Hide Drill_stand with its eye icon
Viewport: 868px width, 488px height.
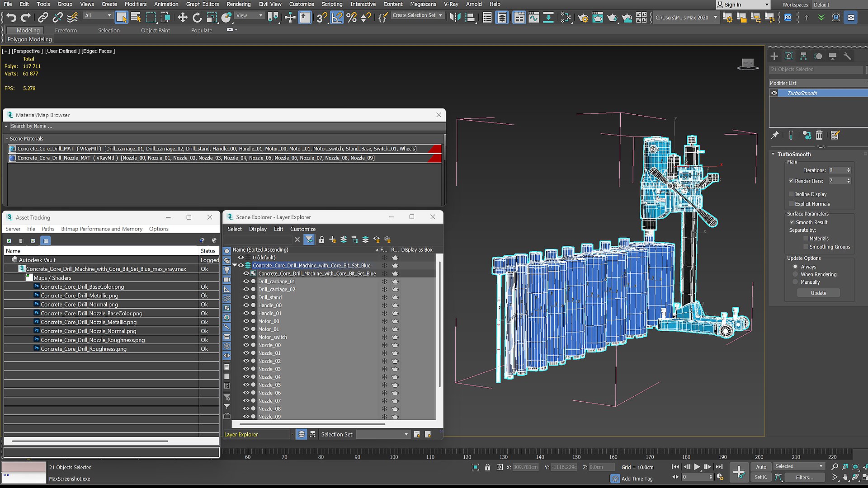(x=246, y=297)
